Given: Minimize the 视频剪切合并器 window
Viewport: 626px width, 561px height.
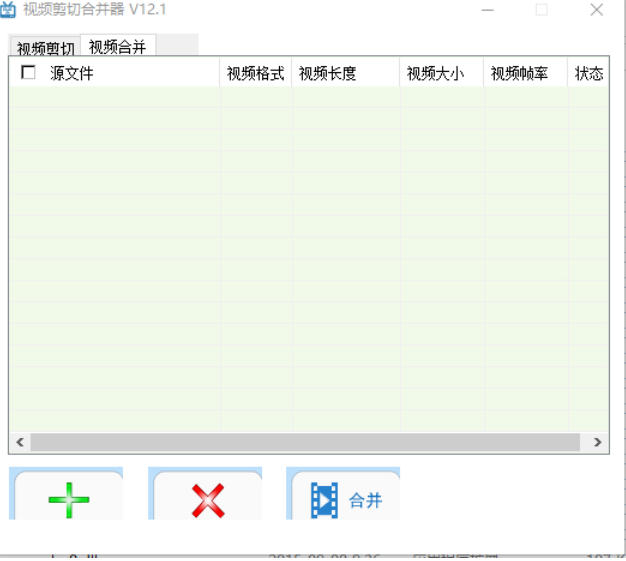Looking at the screenshot, I should pyautogui.click(x=487, y=10).
